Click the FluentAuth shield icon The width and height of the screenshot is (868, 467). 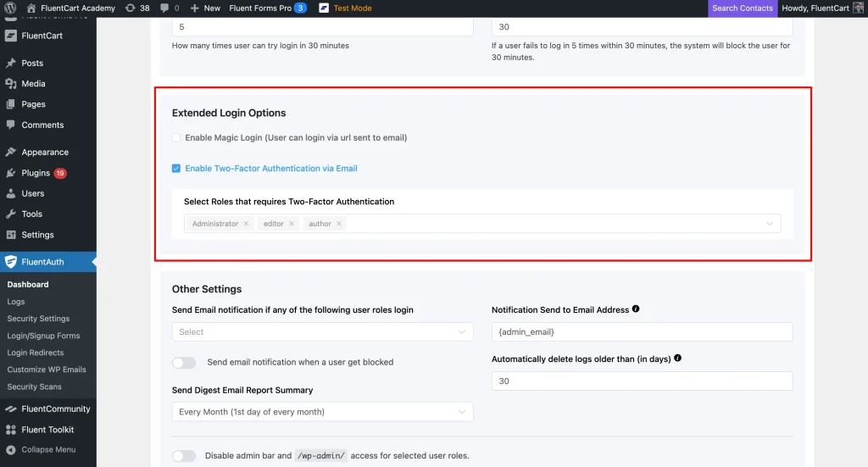pos(10,262)
